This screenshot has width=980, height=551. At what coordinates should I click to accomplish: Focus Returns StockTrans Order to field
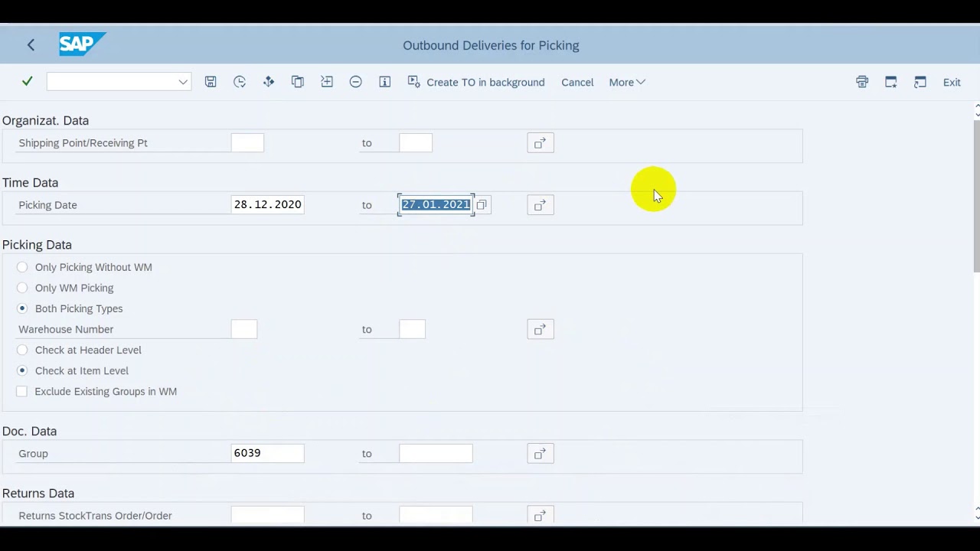436,515
